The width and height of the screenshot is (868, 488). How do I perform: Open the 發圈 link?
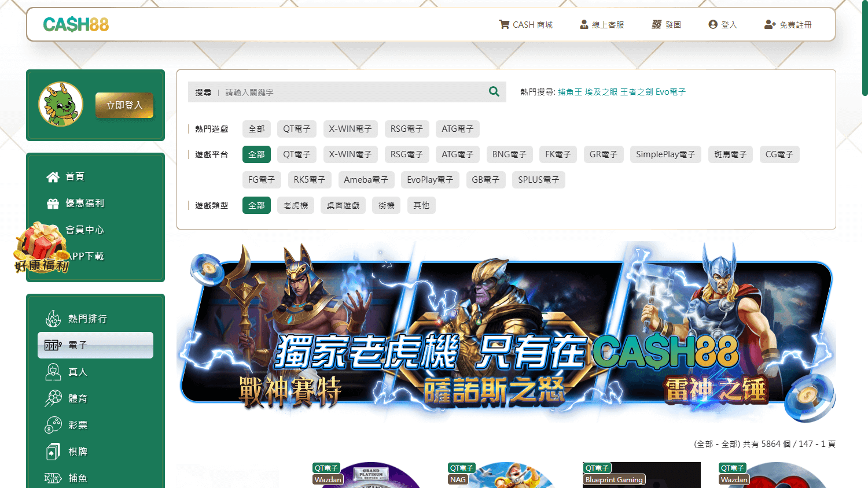(666, 25)
